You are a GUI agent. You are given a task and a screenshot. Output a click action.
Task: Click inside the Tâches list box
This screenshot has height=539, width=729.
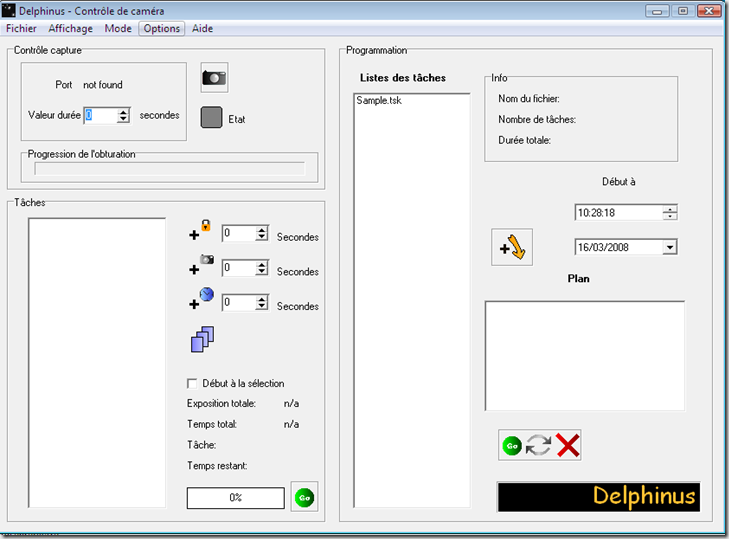97,363
